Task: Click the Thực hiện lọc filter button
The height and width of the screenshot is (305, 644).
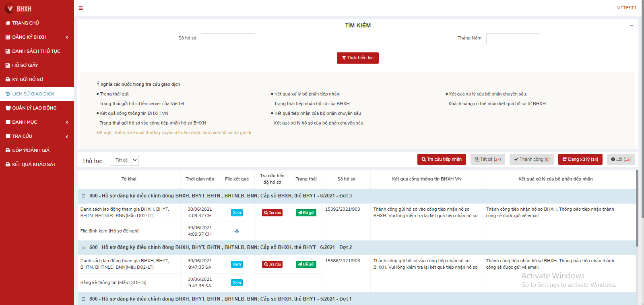Action: (358, 58)
